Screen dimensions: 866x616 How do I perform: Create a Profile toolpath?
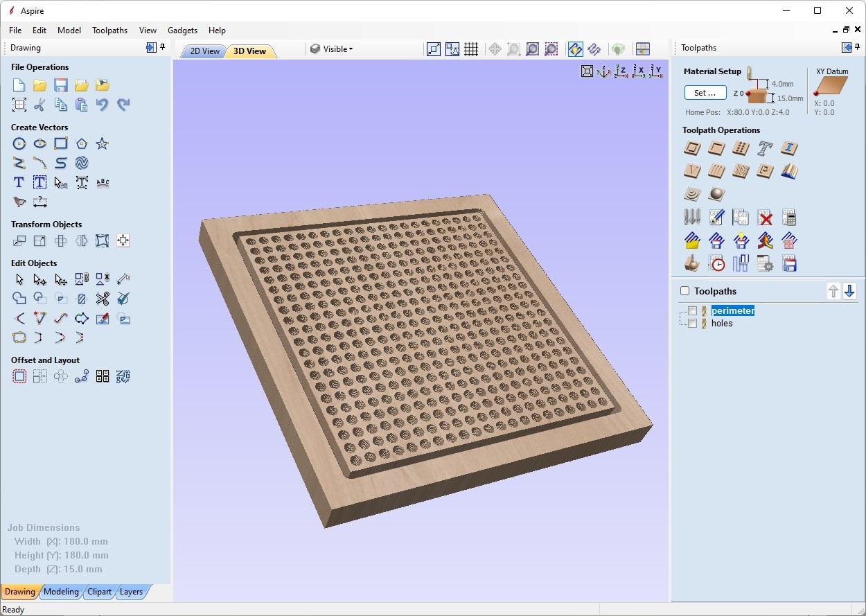pos(692,148)
